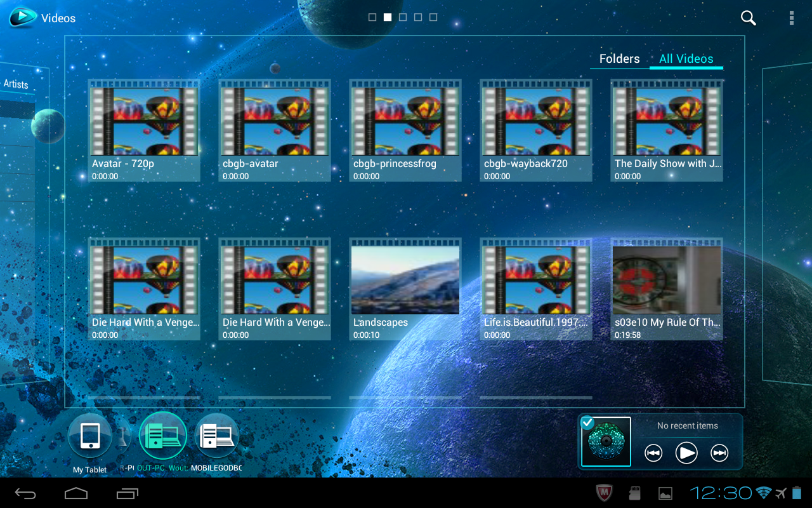Select the MOBILEGODBC device icon
Image resolution: width=812 pixels, height=508 pixels.
pos(217,436)
